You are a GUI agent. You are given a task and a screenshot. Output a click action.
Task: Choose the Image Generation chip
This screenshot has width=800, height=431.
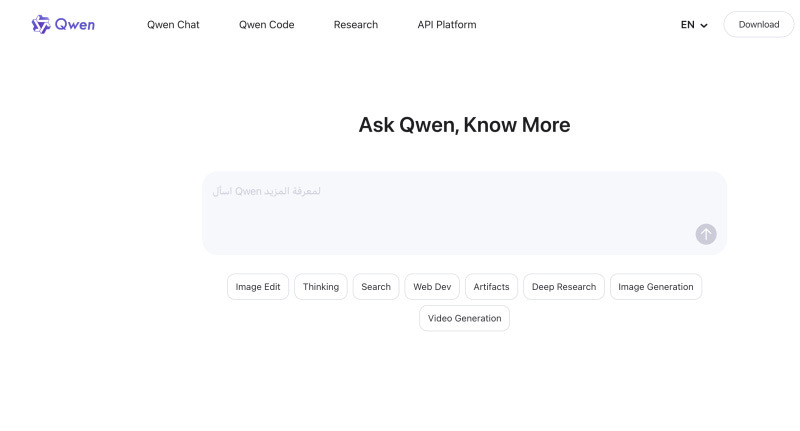[x=656, y=287]
